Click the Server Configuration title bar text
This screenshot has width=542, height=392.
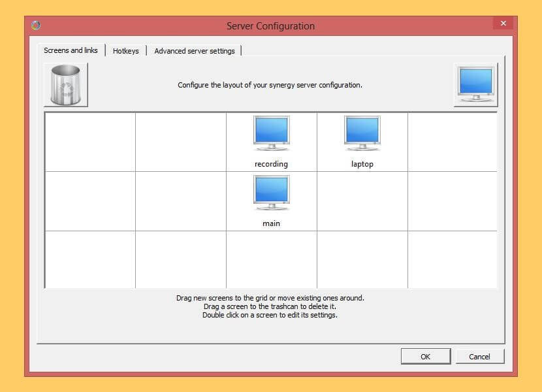pyautogui.click(x=270, y=26)
